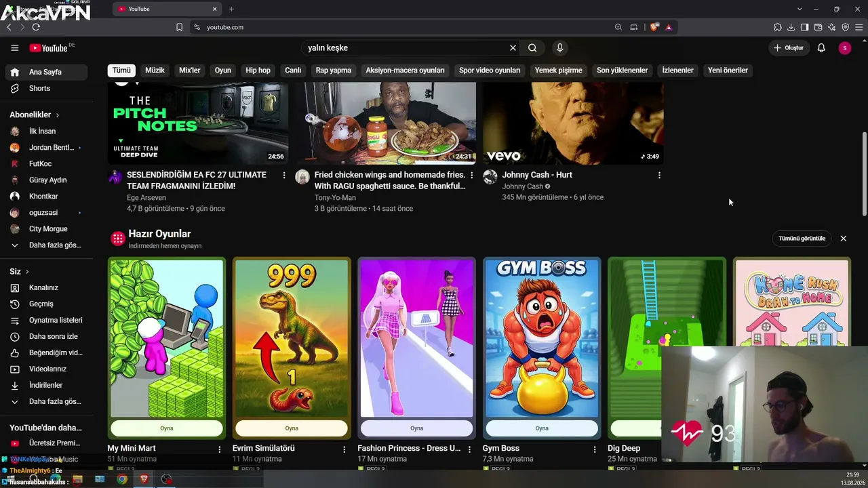
Task: Select the Canlı filter chip
Action: tap(293, 70)
